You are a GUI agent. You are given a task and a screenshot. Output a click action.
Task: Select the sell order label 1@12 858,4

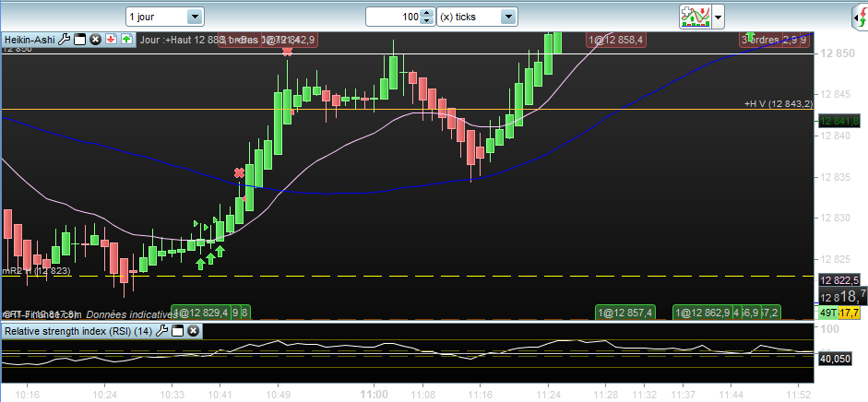coord(615,40)
